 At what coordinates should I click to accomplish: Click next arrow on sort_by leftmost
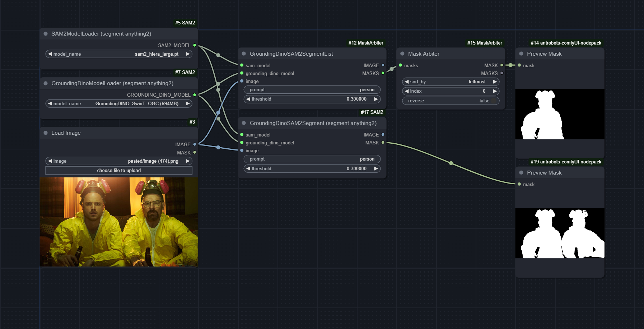495,82
